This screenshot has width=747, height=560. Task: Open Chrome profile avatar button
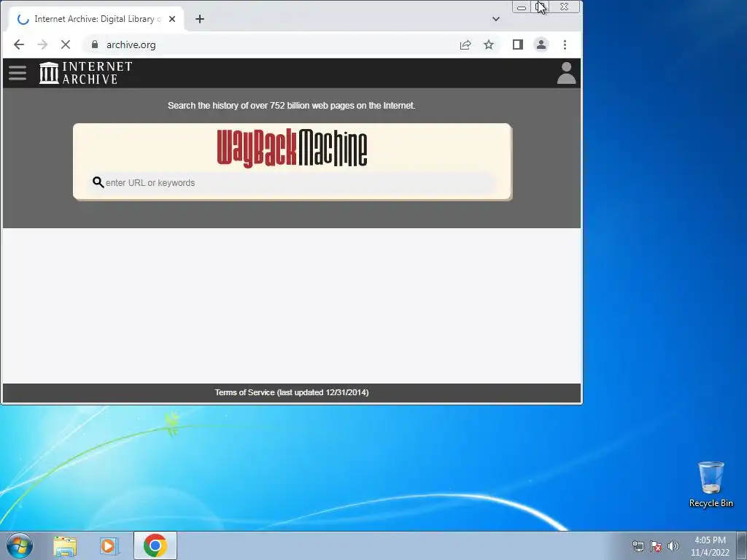pyautogui.click(x=541, y=44)
